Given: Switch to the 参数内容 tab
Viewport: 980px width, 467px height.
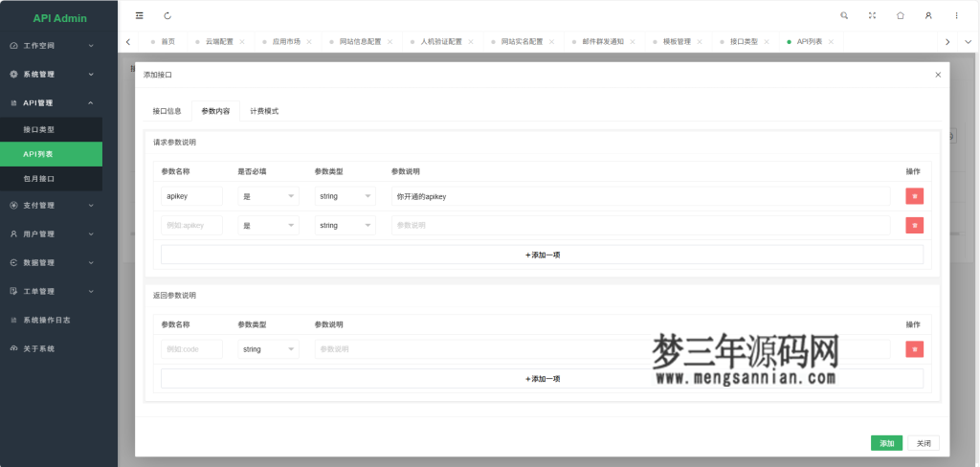Looking at the screenshot, I should (x=215, y=111).
